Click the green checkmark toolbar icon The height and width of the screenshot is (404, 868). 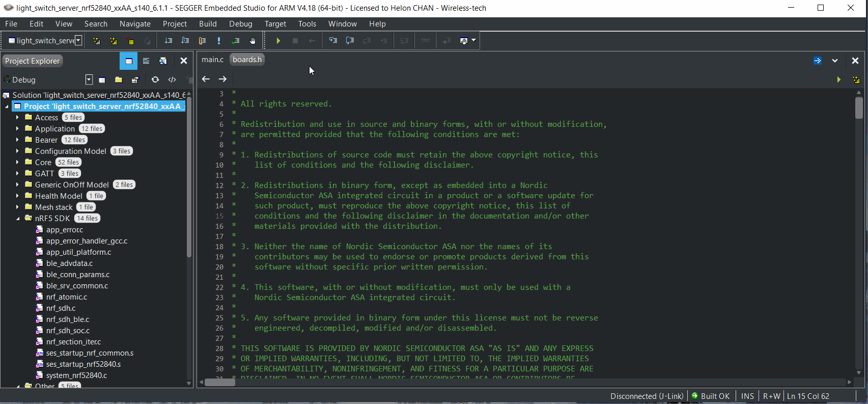pos(236,41)
